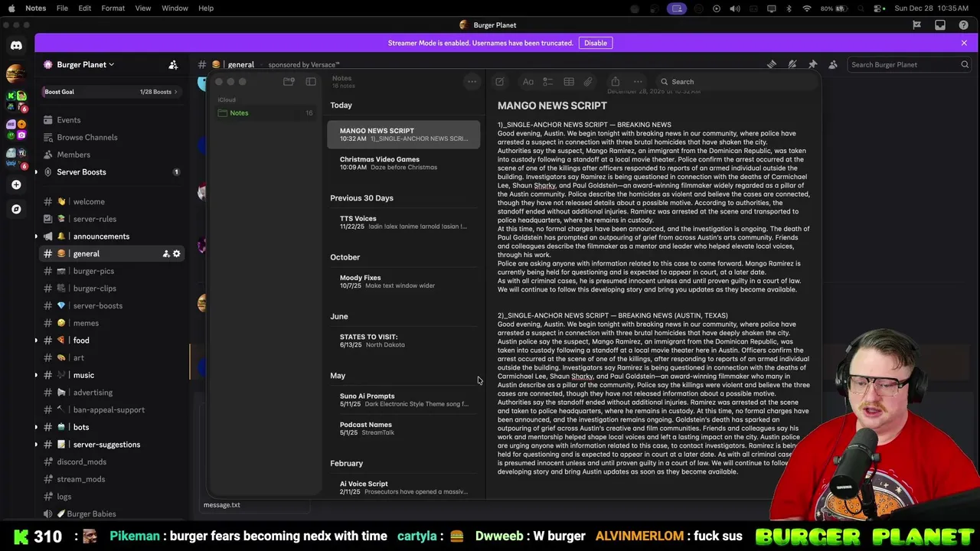
Task: Expand the server-suggestions channel threads
Action: tap(36, 445)
